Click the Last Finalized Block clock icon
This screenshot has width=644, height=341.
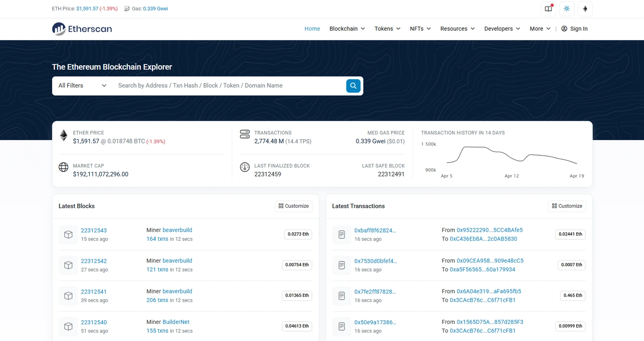(x=245, y=167)
